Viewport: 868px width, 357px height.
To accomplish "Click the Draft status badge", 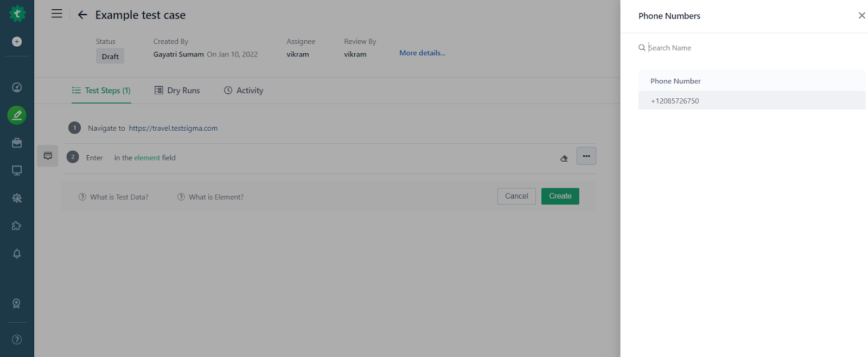I will click(110, 56).
